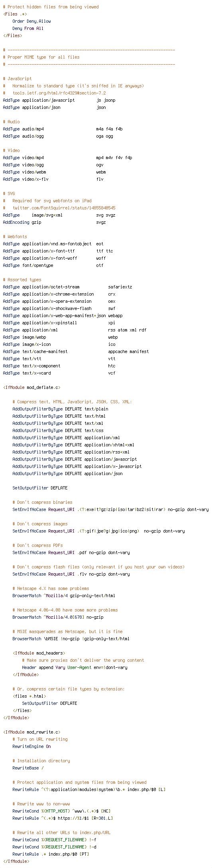Click the opening Files .* directive line
212x868 pixels.
[15, 14]
